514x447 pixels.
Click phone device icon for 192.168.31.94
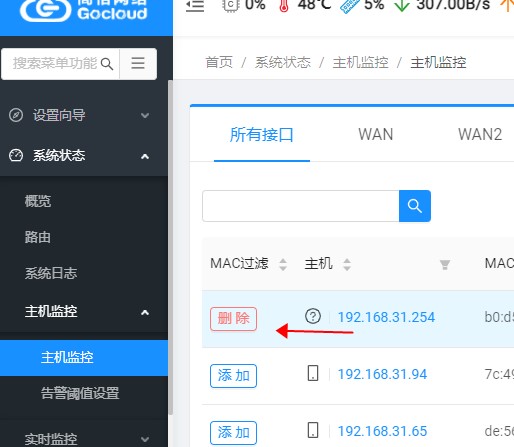[x=313, y=373]
